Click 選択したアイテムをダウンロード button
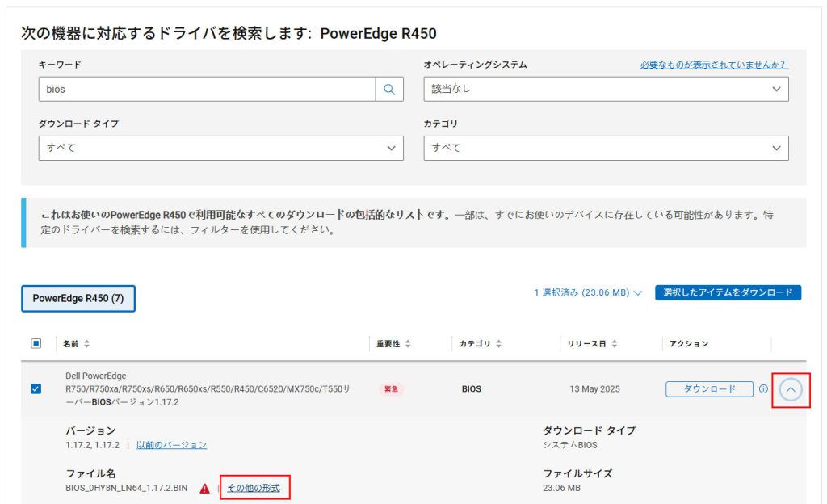 [x=728, y=292]
